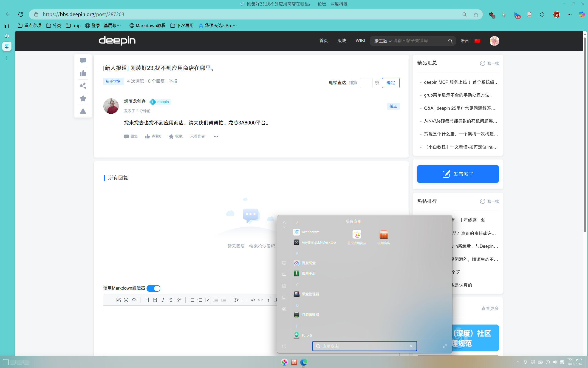588x368 pixels.
Task: Click the 发布帖子 button
Action: click(458, 174)
